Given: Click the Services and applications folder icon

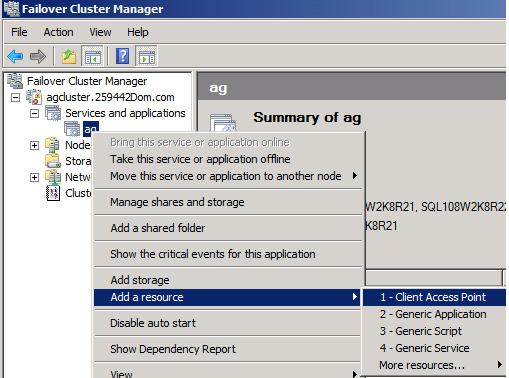Looking at the screenshot, I should click(x=53, y=113).
